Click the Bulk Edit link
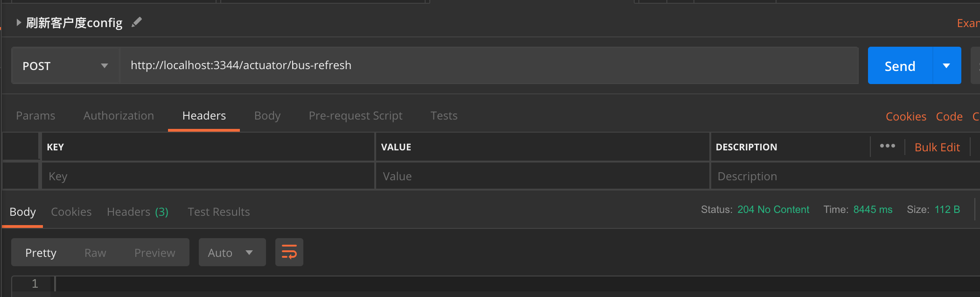980x297 pixels. [x=937, y=148]
